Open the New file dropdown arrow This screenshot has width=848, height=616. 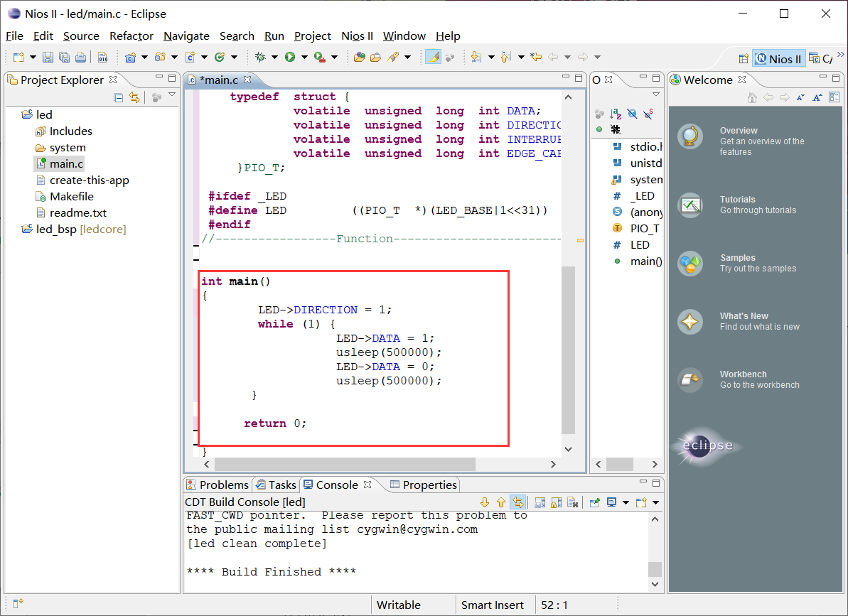click(33, 58)
